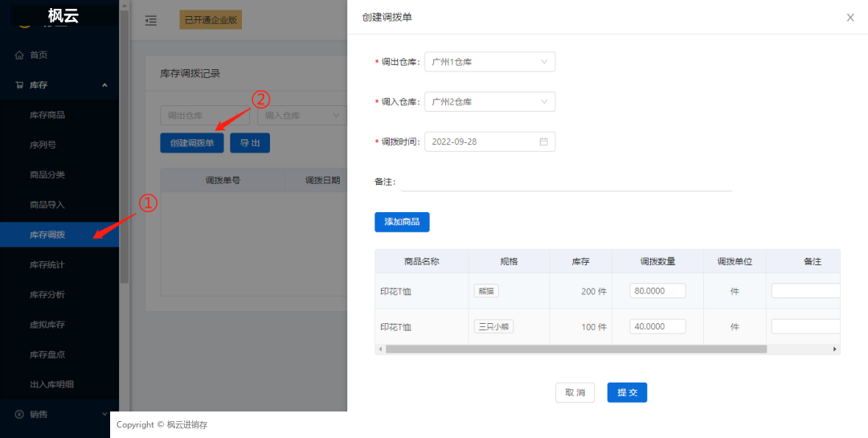This screenshot has height=438, width=868.
Task: Click 印花T恤 in the 三只小熊 row
Action: point(396,327)
